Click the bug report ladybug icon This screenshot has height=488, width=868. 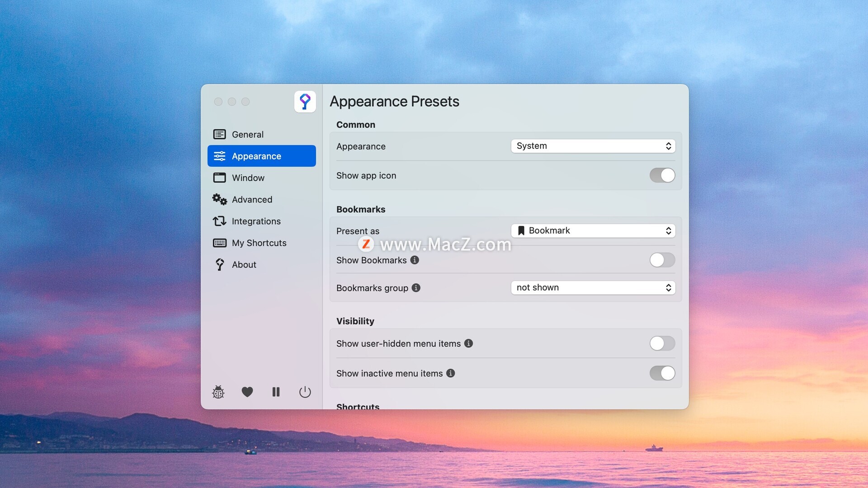pyautogui.click(x=218, y=392)
